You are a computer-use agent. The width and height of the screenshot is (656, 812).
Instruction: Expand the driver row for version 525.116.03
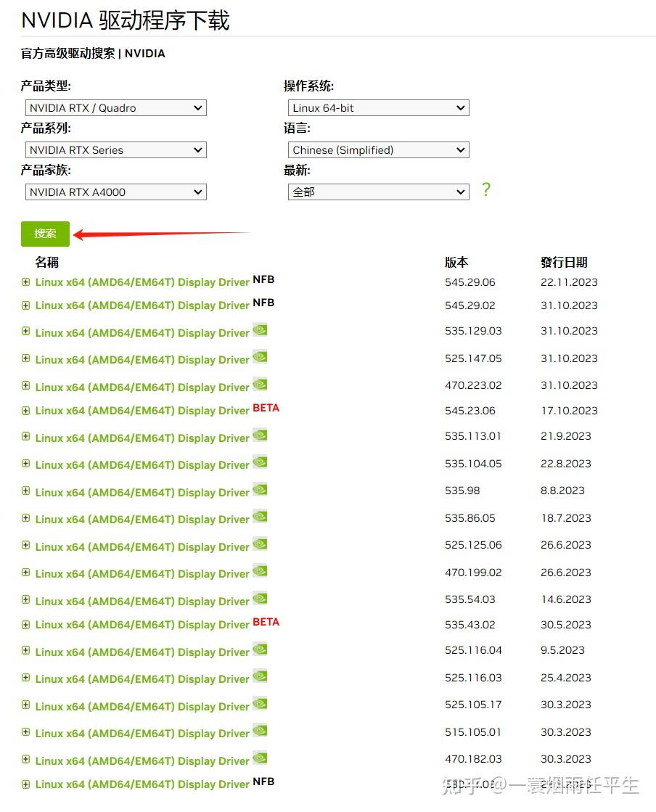pyautogui.click(x=26, y=677)
